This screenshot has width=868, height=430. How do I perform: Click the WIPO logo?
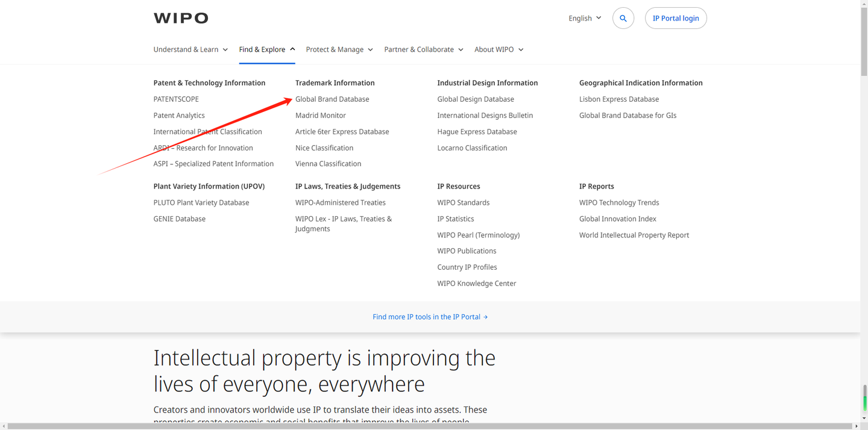point(181,18)
